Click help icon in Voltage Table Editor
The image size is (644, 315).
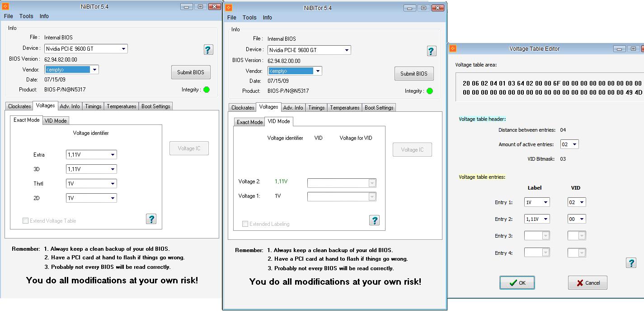coord(631,262)
